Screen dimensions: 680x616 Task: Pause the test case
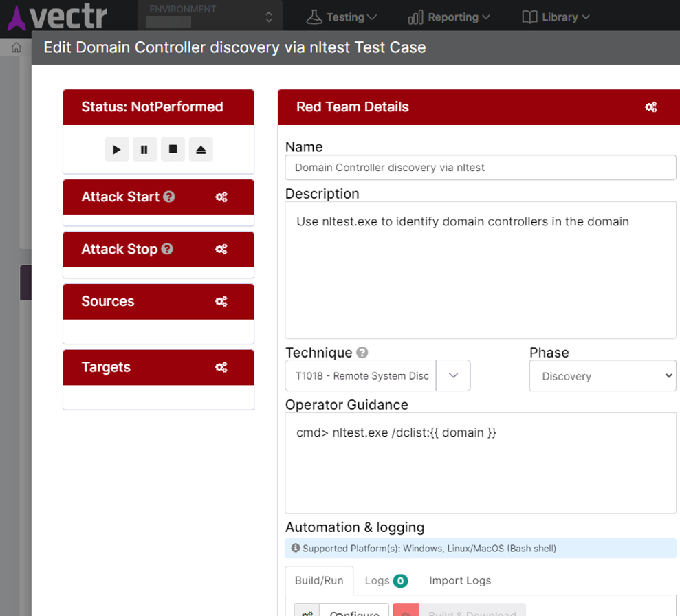(x=144, y=150)
